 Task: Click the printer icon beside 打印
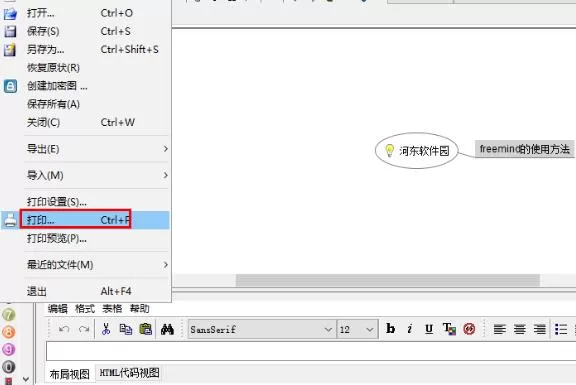(x=10, y=220)
